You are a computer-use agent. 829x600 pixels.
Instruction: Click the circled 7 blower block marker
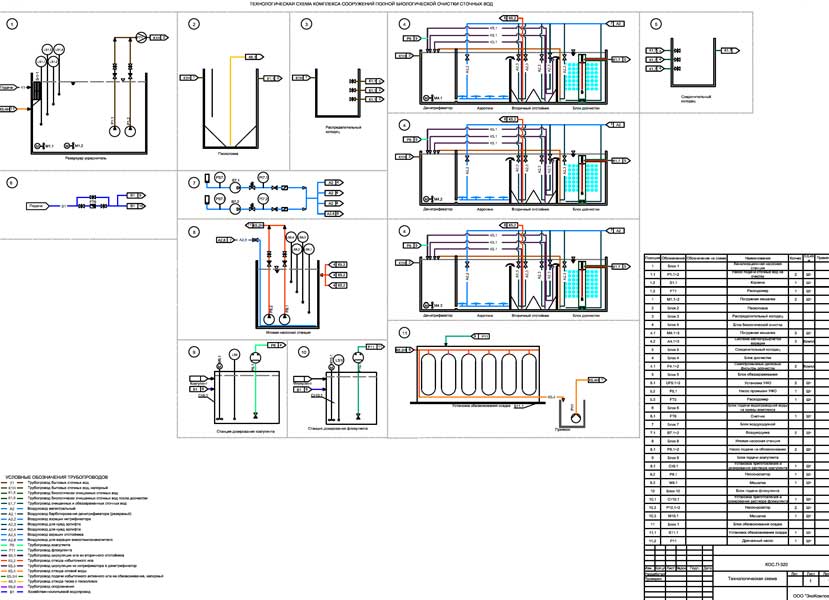194,183
